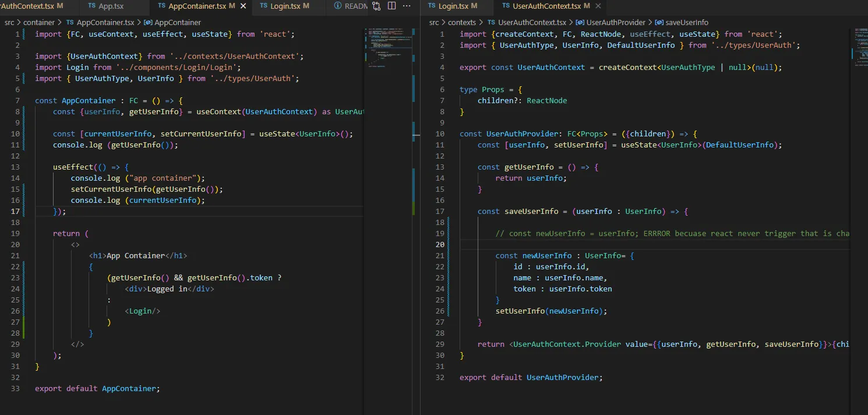Image resolution: width=868 pixels, height=415 pixels.
Task: Open Login.tsx tab in the left editor group
Action: coord(284,6)
